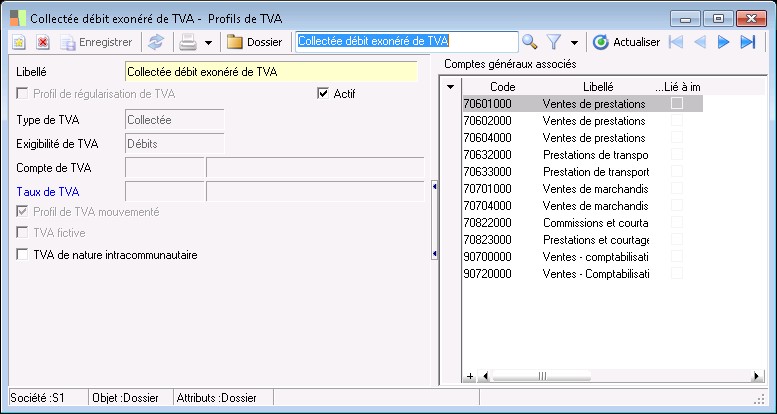Image resolution: width=777 pixels, height=414 pixels.
Task: Click the Code column header
Action: tap(502, 87)
